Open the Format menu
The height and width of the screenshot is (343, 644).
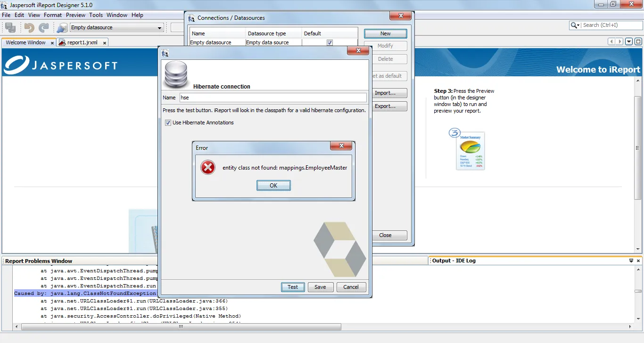(53, 15)
